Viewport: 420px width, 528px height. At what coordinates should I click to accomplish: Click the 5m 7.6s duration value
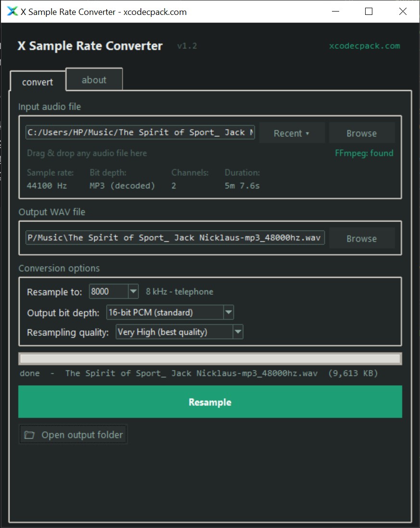tap(242, 186)
